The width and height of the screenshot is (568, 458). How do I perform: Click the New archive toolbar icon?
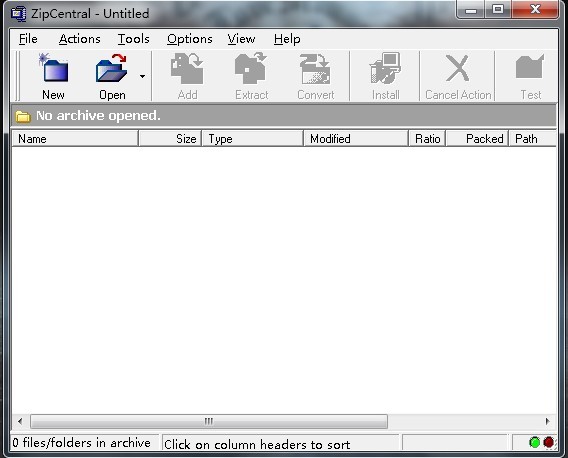click(54, 68)
